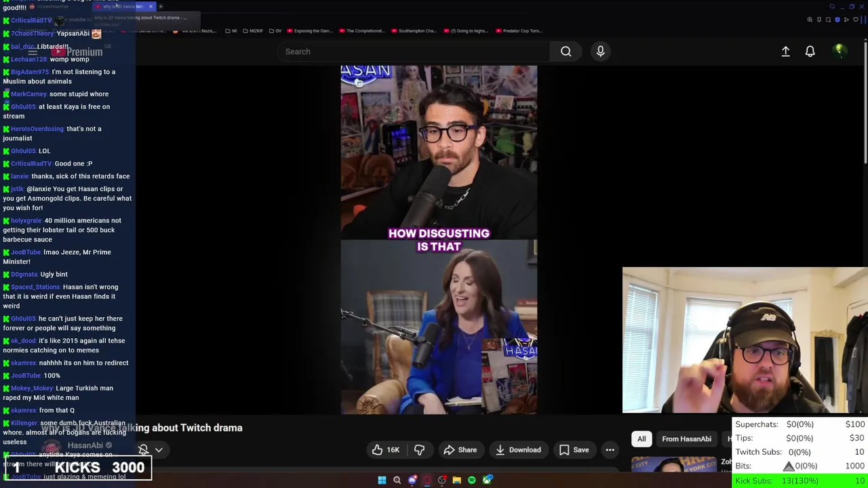The image size is (868, 488).
Task: Toggle channel notification bell near HasanAbi
Action: coord(143,450)
